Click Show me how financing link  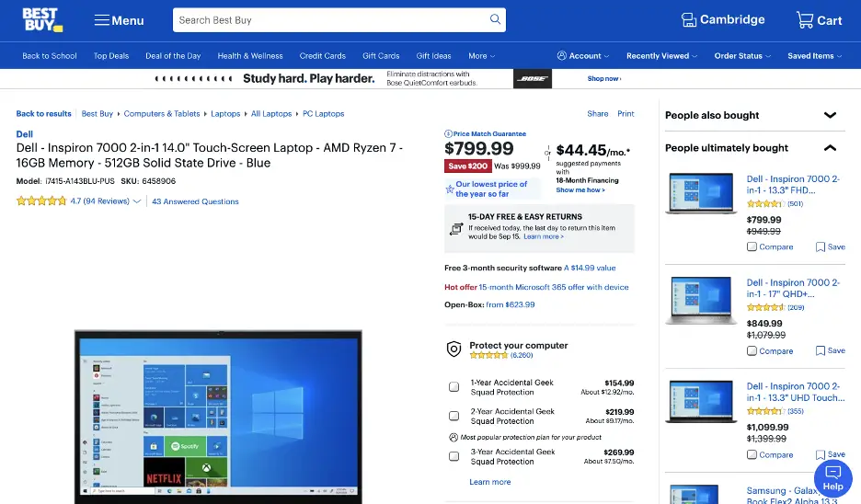pyautogui.click(x=580, y=190)
